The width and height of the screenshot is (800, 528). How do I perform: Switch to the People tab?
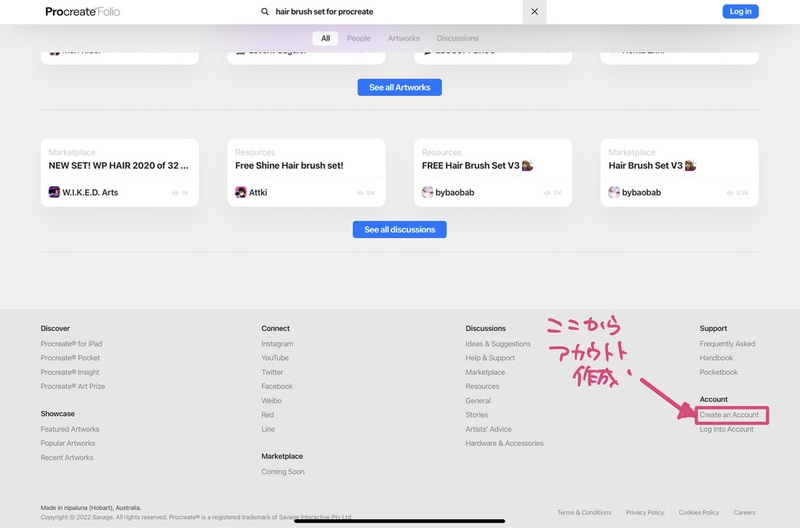pyautogui.click(x=359, y=38)
